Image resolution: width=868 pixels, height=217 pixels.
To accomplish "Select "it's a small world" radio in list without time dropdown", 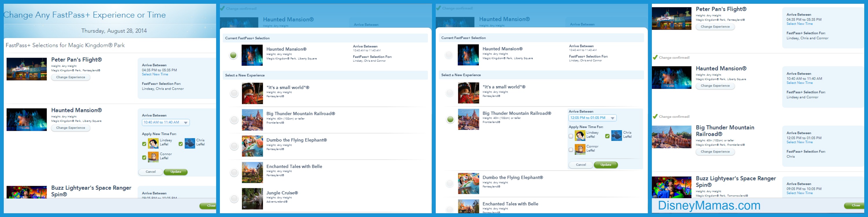I will [234, 93].
